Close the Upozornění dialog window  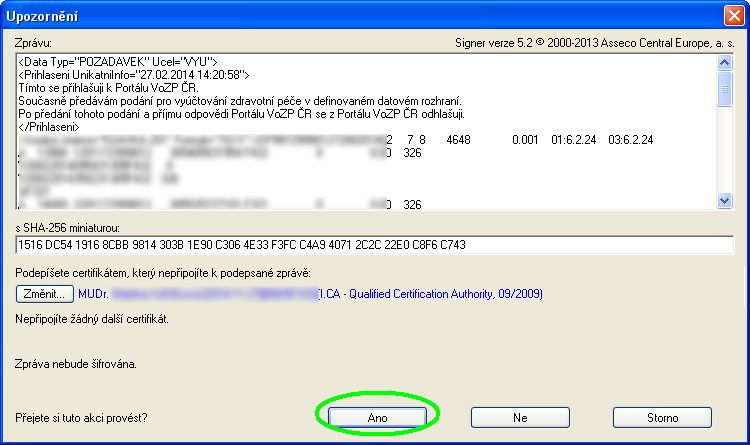[731, 14]
